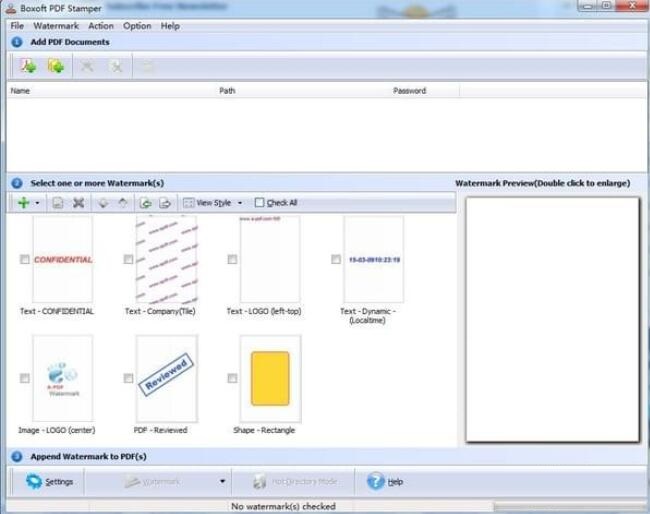The width and height of the screenshot is (650, 514).
Task: Select the yellow Rectangle shape thumbnail
Action: (270, 378)
